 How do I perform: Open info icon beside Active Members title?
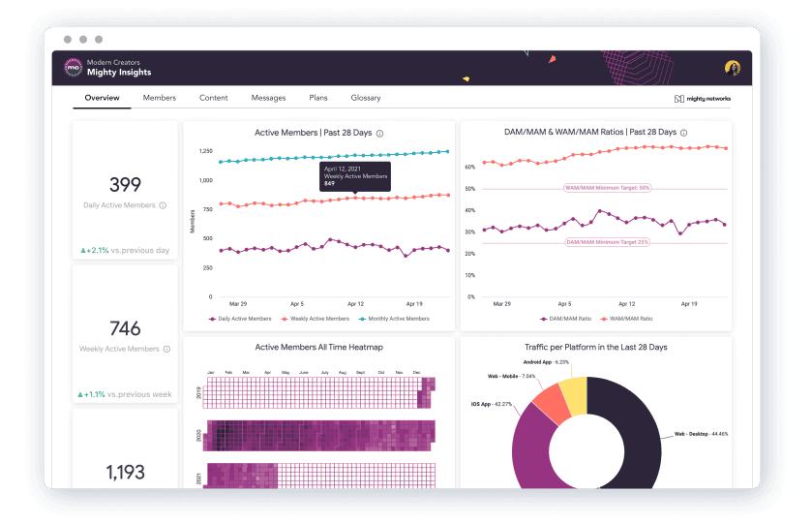pos(379,134)
